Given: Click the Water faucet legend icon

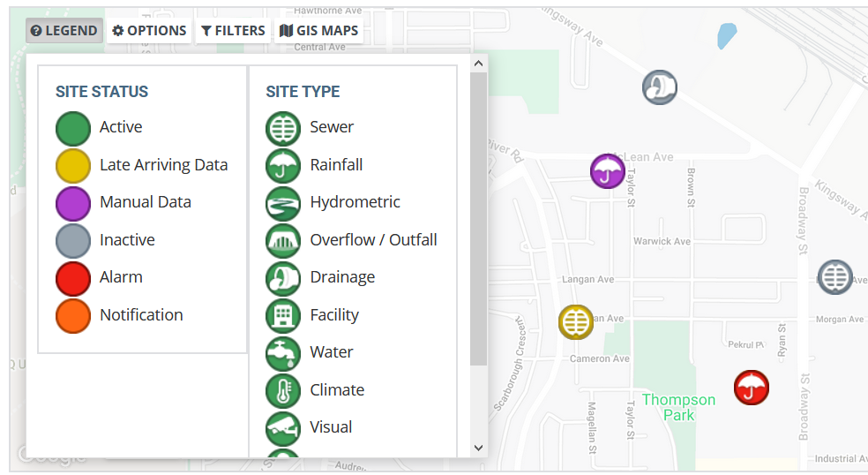Looking at the screenshot, I should point(283,353).
